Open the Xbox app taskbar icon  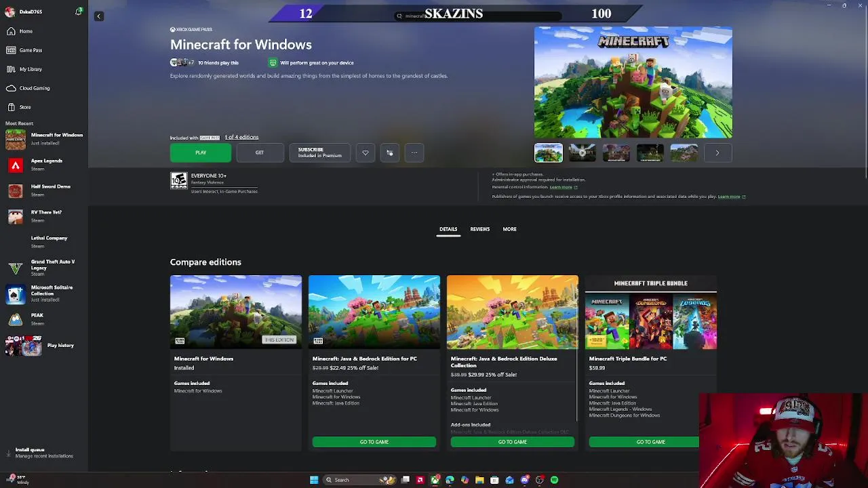click(435, 480)
